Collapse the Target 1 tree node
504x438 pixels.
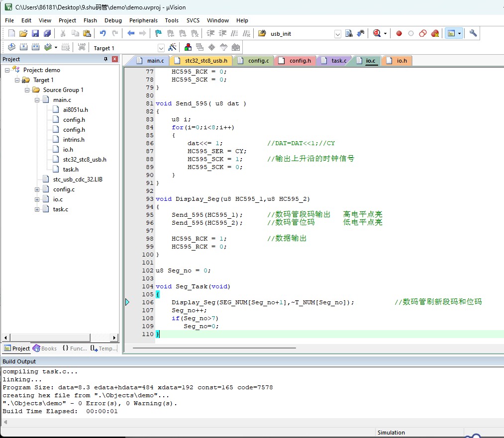click(17, 80)
